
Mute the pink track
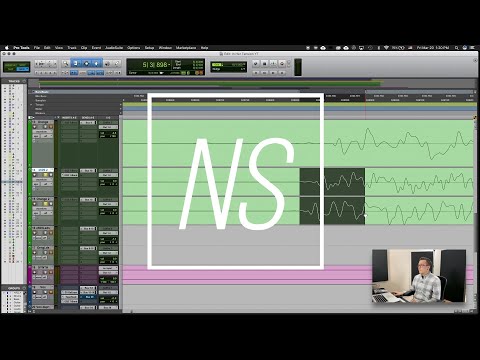tap(51, 272)
